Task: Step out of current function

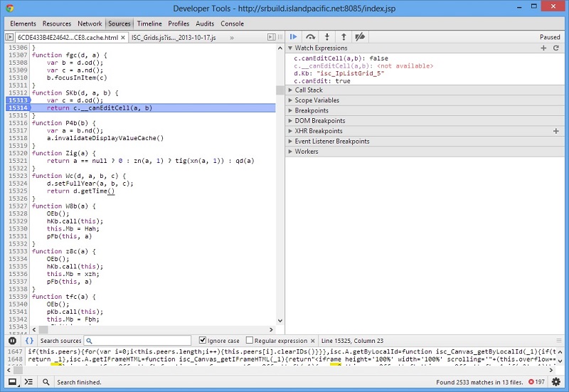Action: tap(344, 37)
